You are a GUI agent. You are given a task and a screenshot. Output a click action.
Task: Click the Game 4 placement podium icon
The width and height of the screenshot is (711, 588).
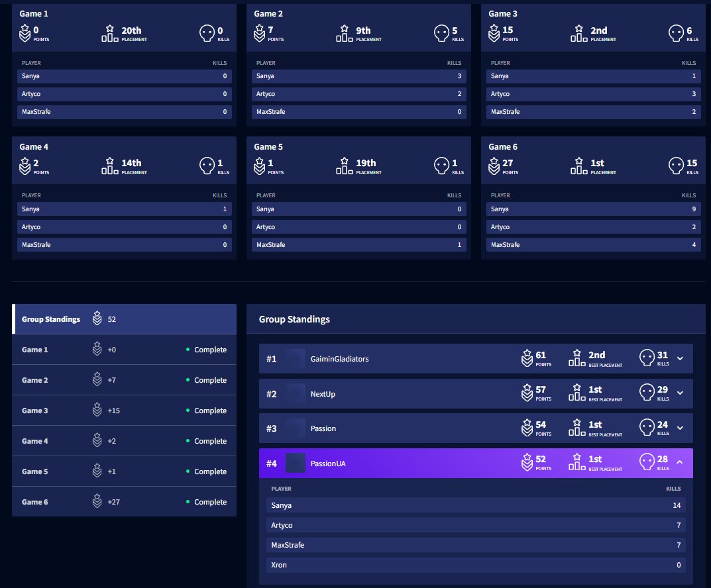[x=110, y=166]
